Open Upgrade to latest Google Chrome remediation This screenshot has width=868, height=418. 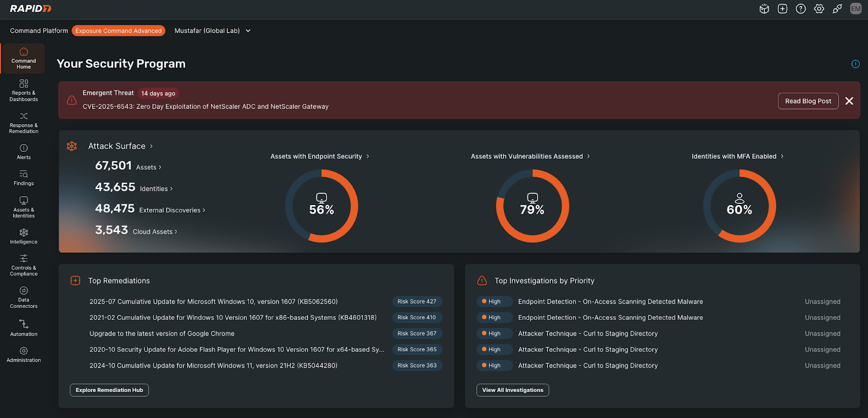click(162, 333)
